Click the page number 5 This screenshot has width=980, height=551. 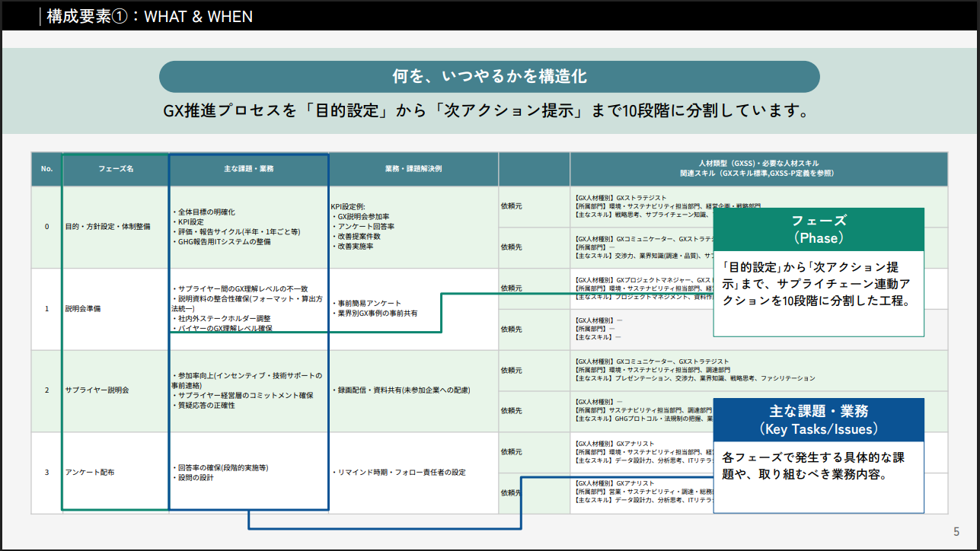coord(956,531)
